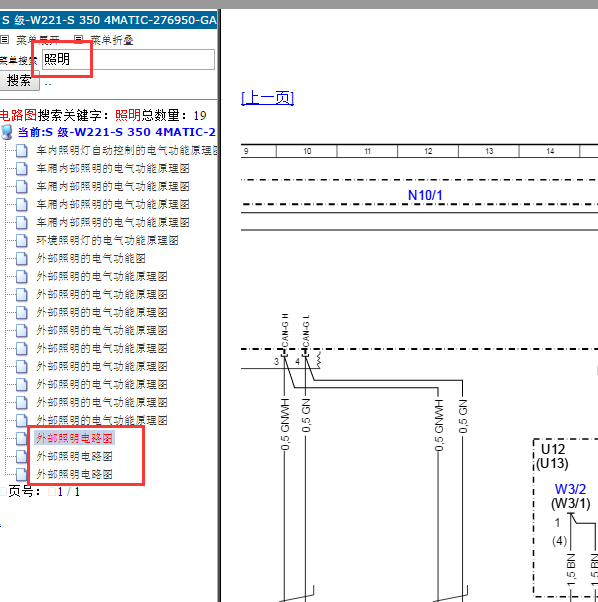Select the red highlighted 外部照明电路图 entry
The width and height of the screenshot is (598, 602).
tap(74, 438)
